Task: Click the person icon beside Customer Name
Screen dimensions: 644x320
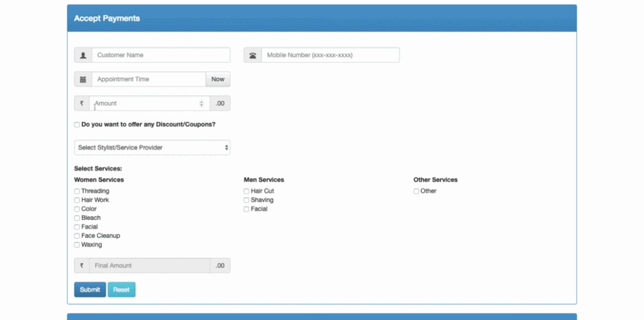Action: point(83,55)
